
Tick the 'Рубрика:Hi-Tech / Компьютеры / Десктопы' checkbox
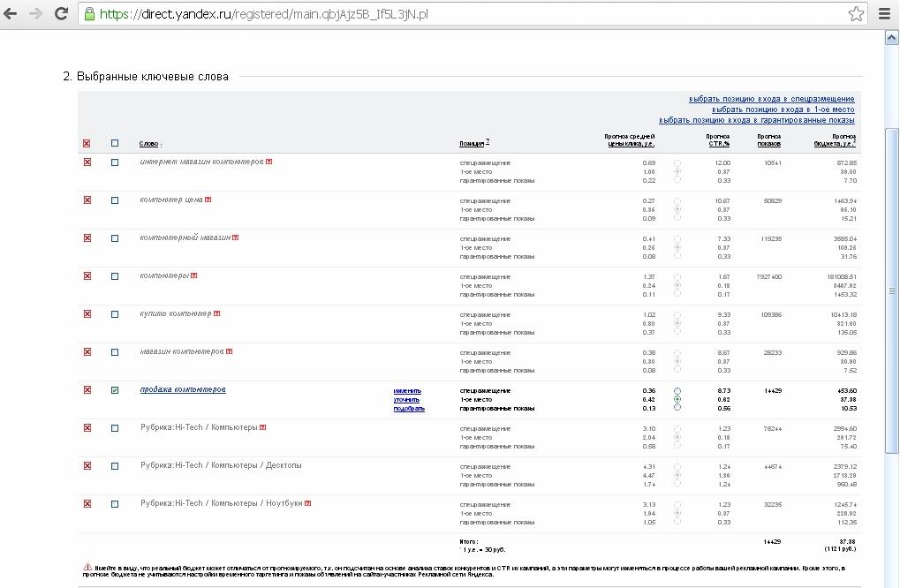115,466
